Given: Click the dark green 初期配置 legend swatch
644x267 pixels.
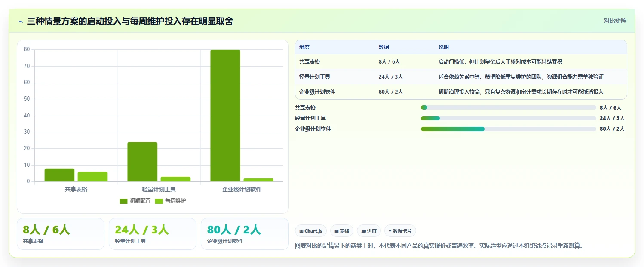Looking at the screenshot, I should point(123,201).
